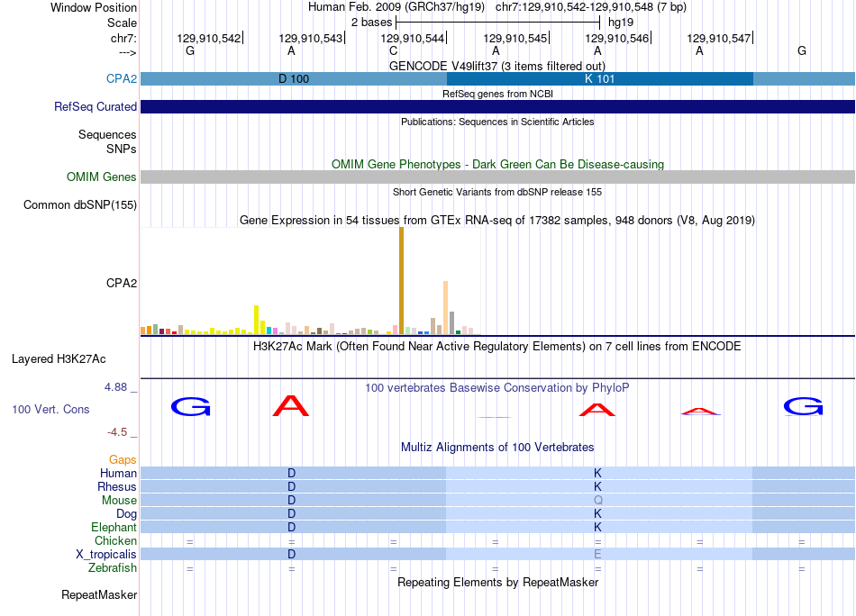Click the 'Rhesus' species label

[x=117, y=486]
